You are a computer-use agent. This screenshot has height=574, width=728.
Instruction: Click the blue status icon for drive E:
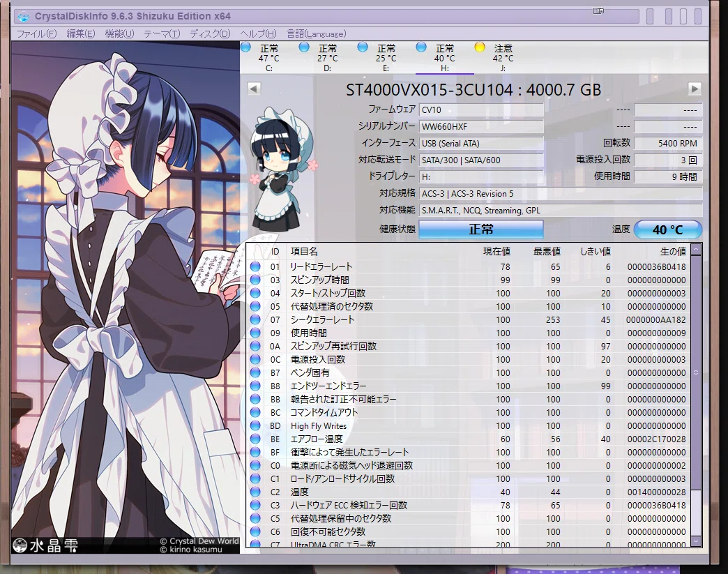363,47
